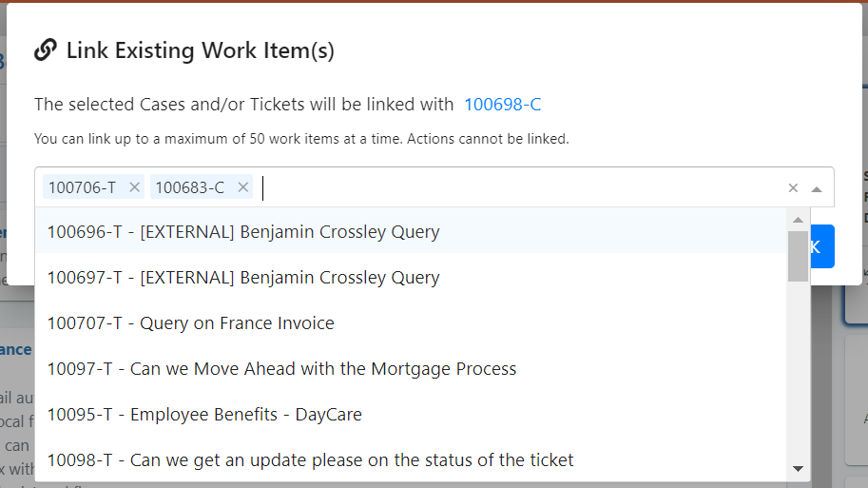
Task: Click in the work item search field
Action: point(513,187)
